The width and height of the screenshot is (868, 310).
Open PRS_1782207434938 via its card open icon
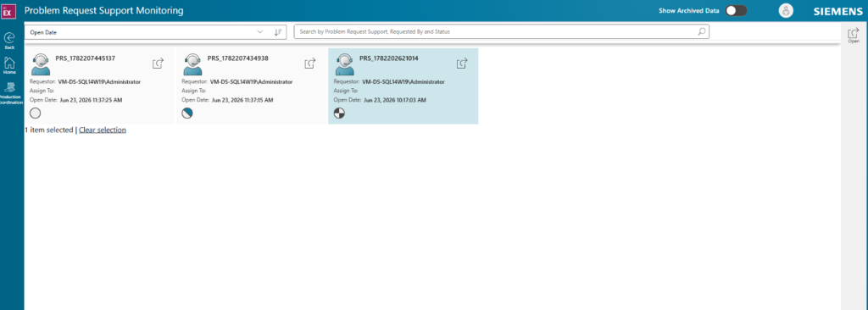pyautogui.click(x=310, y=64)
